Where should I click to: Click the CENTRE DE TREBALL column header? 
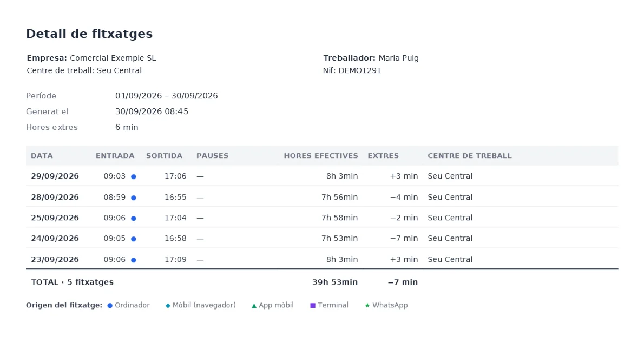(x=469, y=156)
